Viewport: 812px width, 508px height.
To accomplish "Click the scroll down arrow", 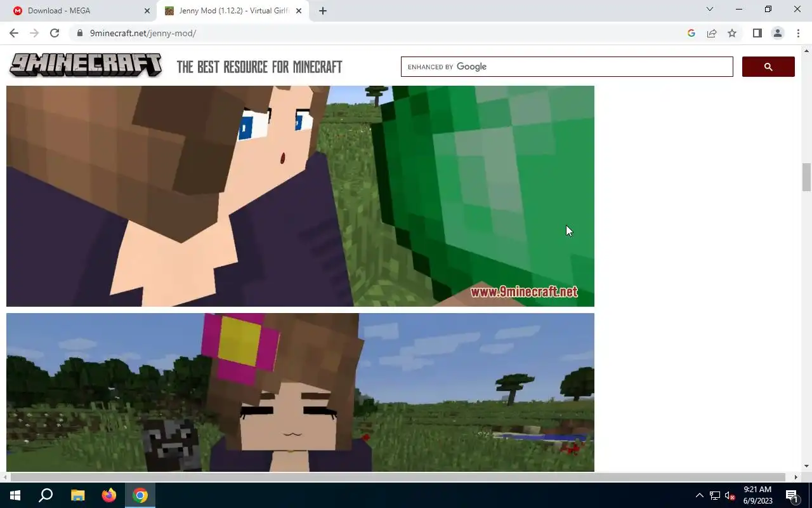I will [x=806, y=467].
